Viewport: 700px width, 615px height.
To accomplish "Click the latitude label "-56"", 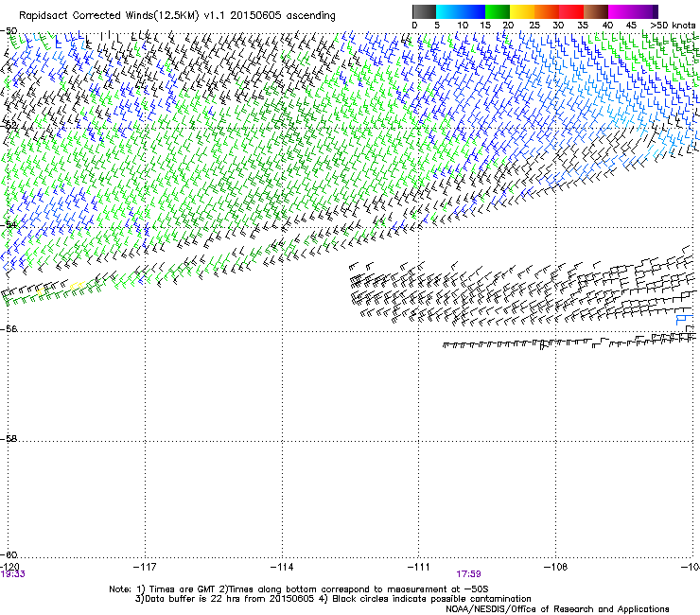I will (x=9, y=328).
